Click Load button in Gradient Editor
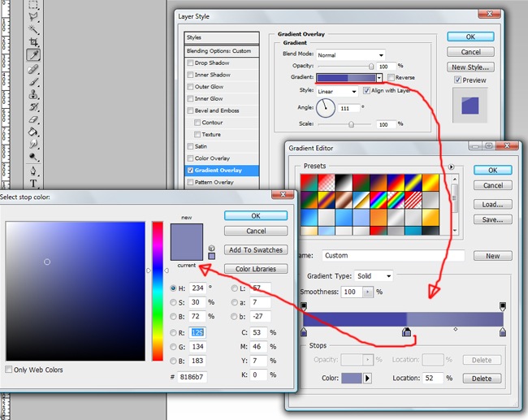The image size is (528, 420). pos(492,205)
